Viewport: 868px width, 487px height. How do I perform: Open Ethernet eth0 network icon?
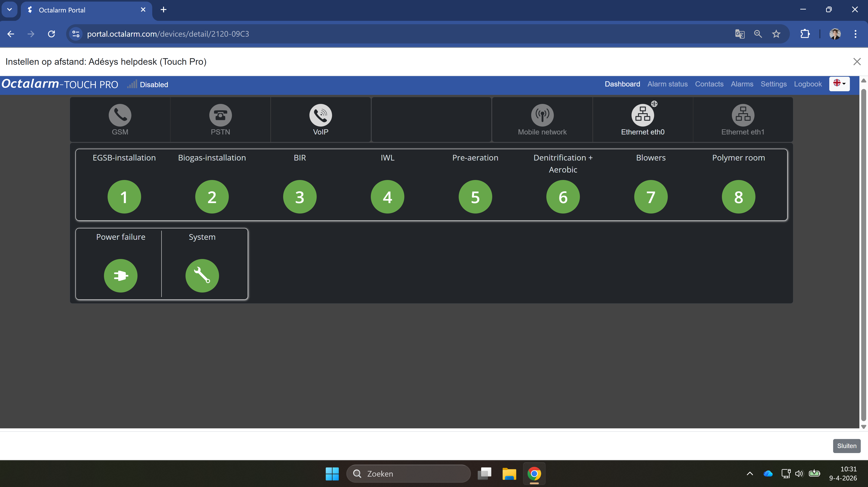click(643, 115)
